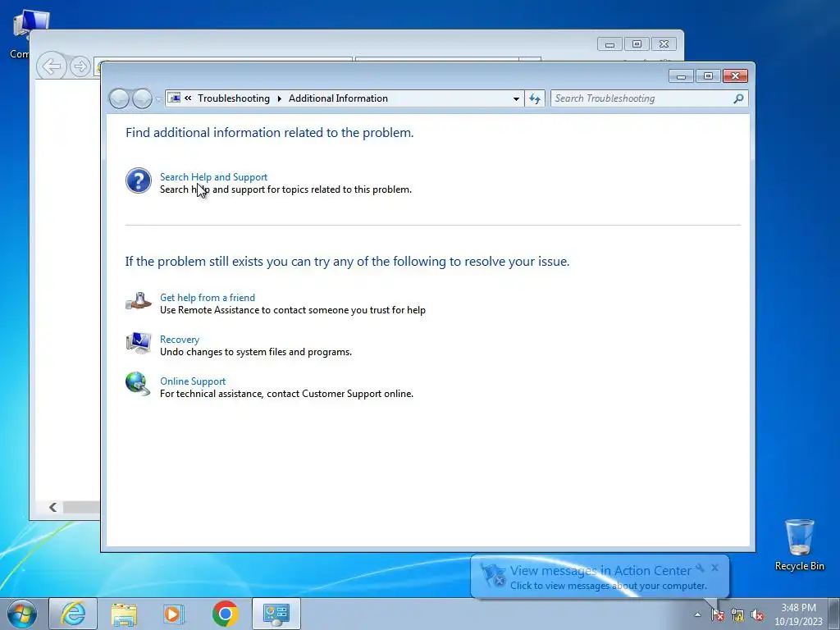Minimize the background window
The width and height of the screenshot is (840, 630).
point(609,44)
